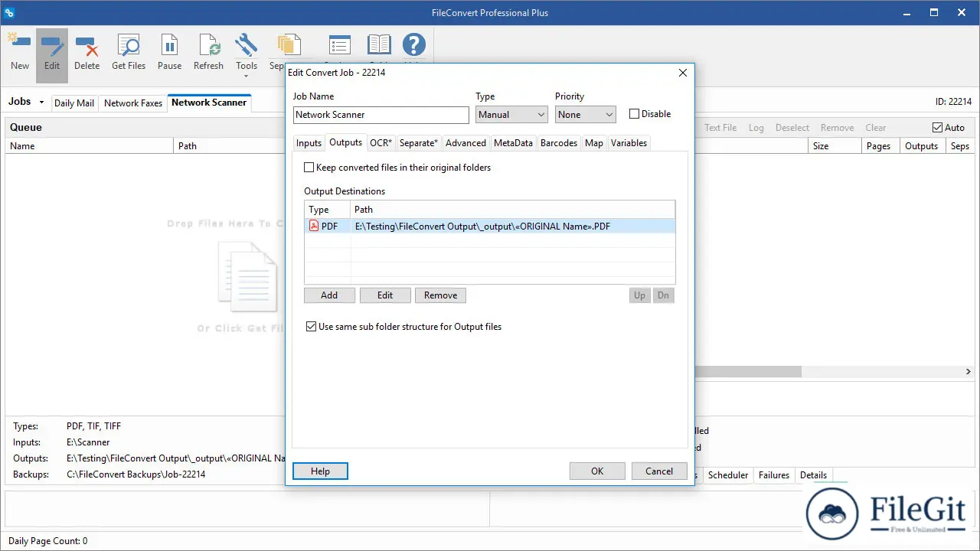Click the Remove output destination button
The image size is (980, 551).
tap(441, 295)
